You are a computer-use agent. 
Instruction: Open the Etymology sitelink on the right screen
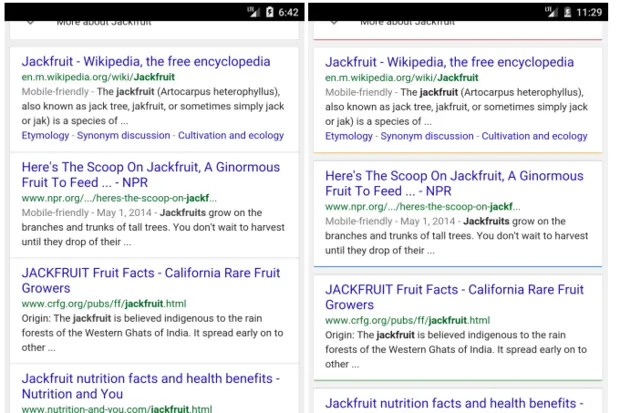[x=349, y=136]
